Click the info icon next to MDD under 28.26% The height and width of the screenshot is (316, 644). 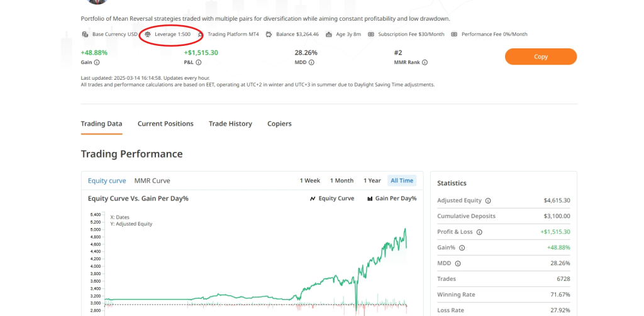coord(311,62)
